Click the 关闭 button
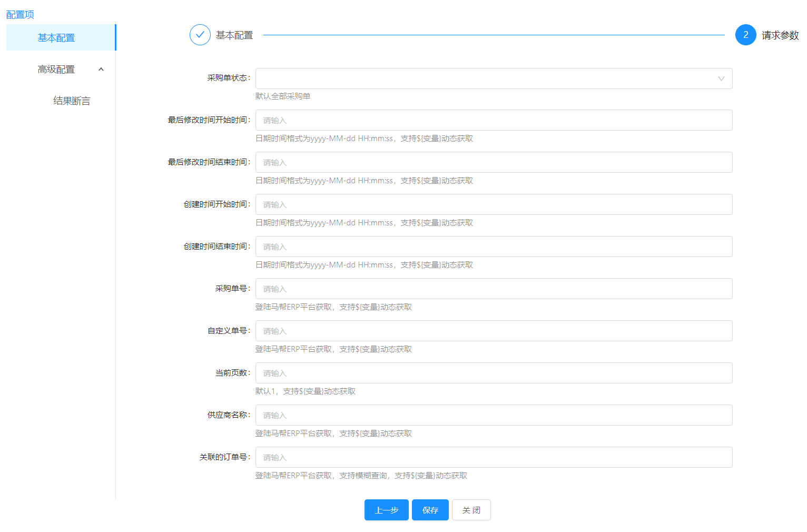 click(x=471, y=510)
